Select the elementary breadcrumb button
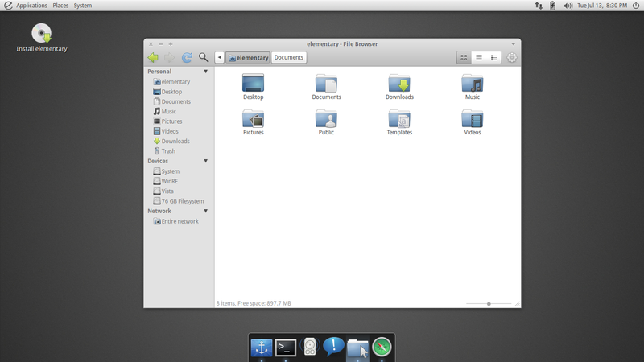644x362 pixels. (x=248, y=57)
